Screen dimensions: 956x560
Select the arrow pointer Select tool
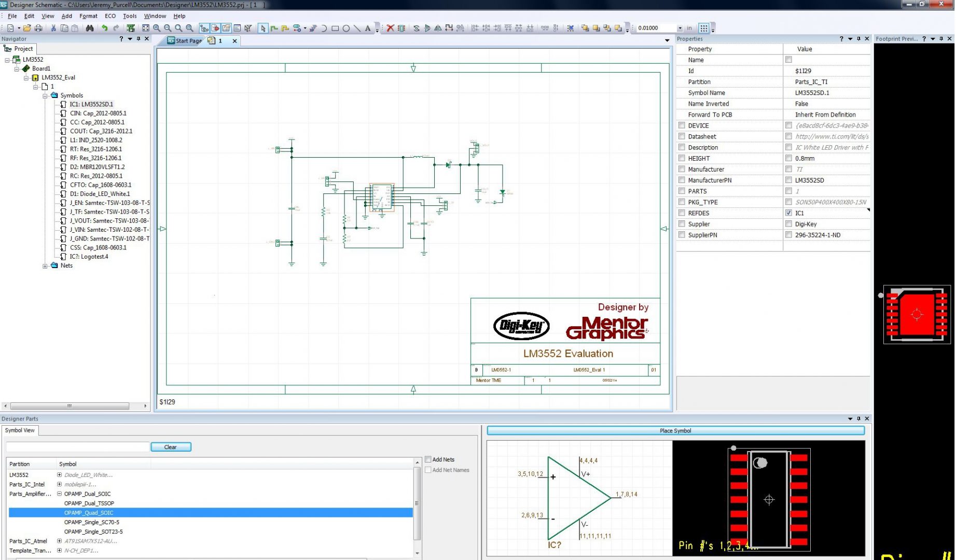[x=263, y=28]
